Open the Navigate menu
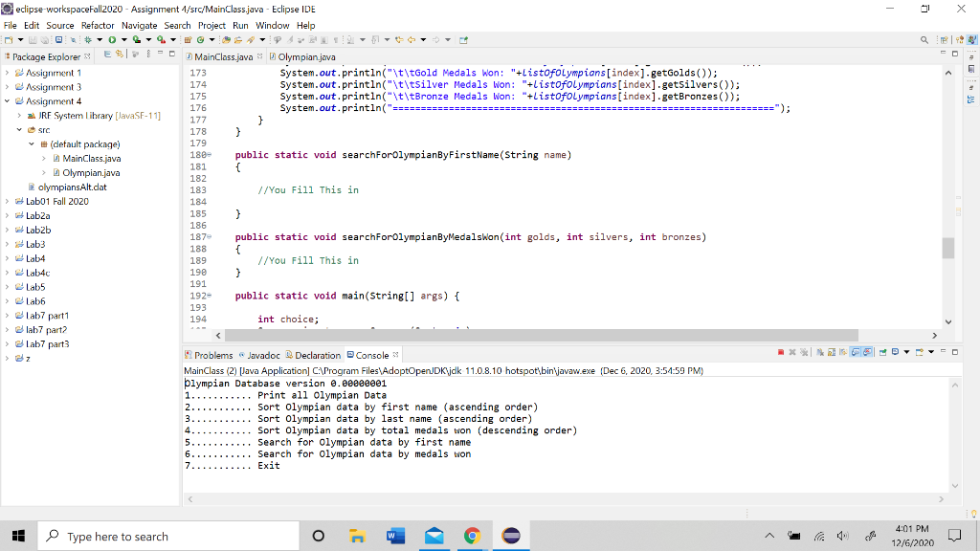The image size is (980, 551). (x=140, y=26)
